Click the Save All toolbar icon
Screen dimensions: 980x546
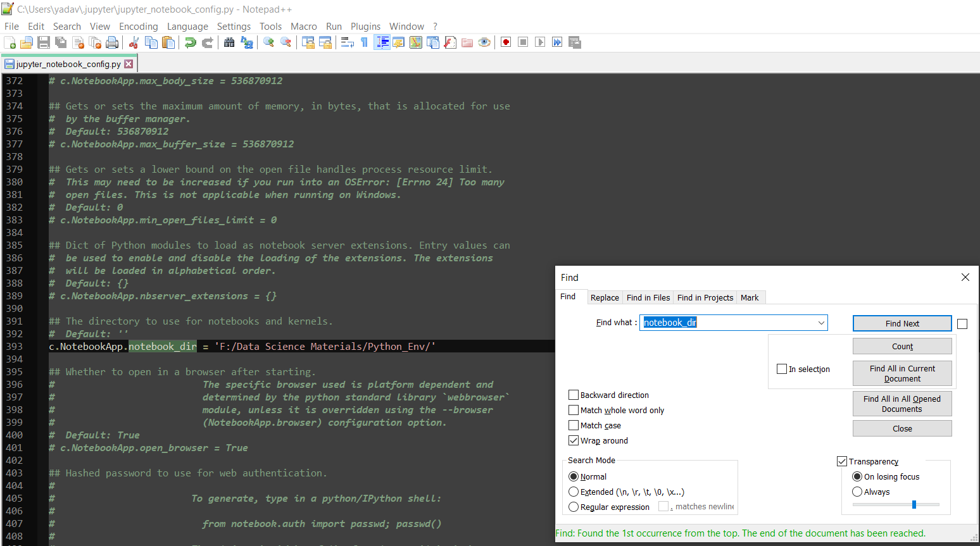[61, 42]
